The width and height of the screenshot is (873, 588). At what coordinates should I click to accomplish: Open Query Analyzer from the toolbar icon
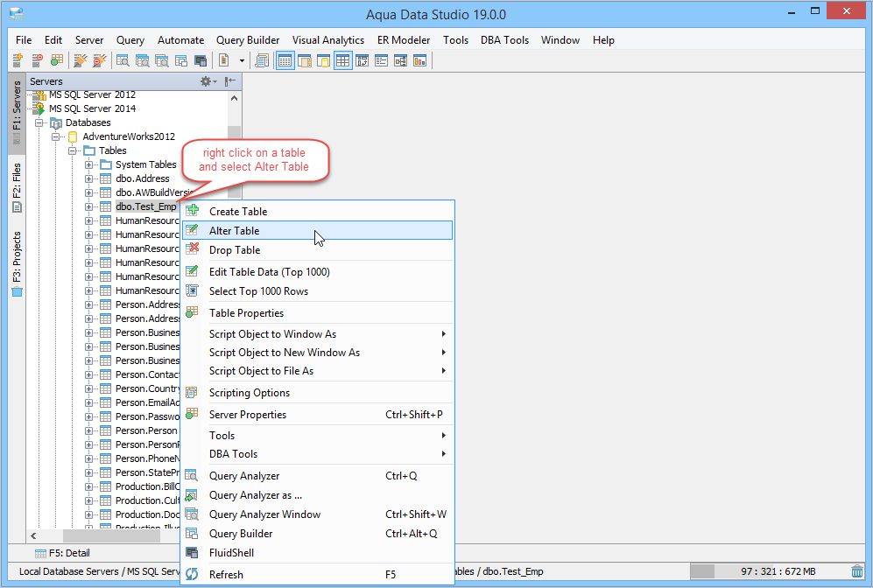[x=123, y=60]
